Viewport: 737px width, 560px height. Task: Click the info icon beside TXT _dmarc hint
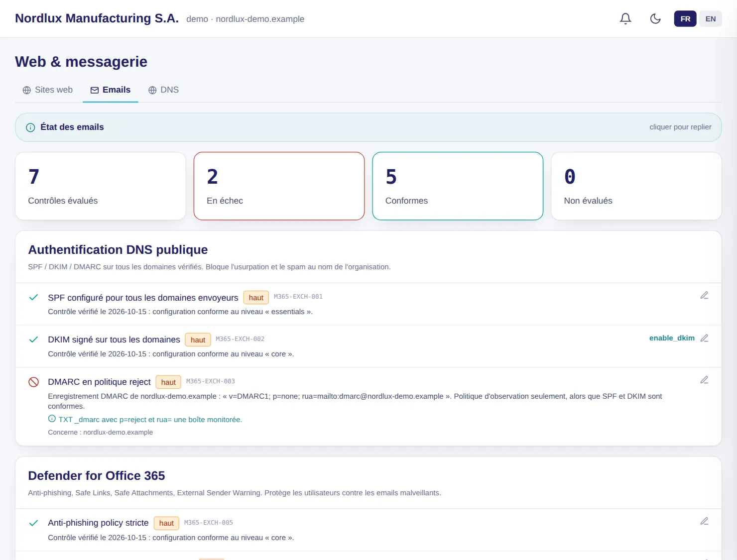[x=52, y=419]
